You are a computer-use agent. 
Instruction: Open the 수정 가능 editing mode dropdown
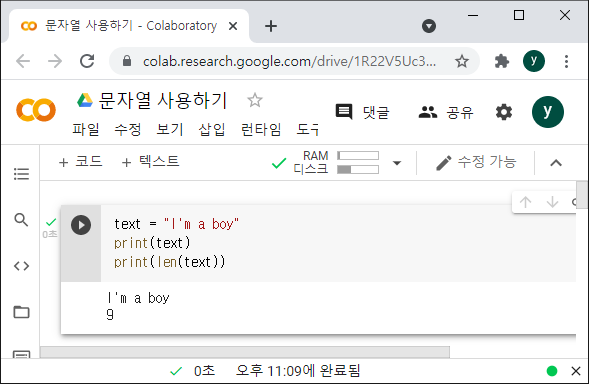[x=476, y=162]
